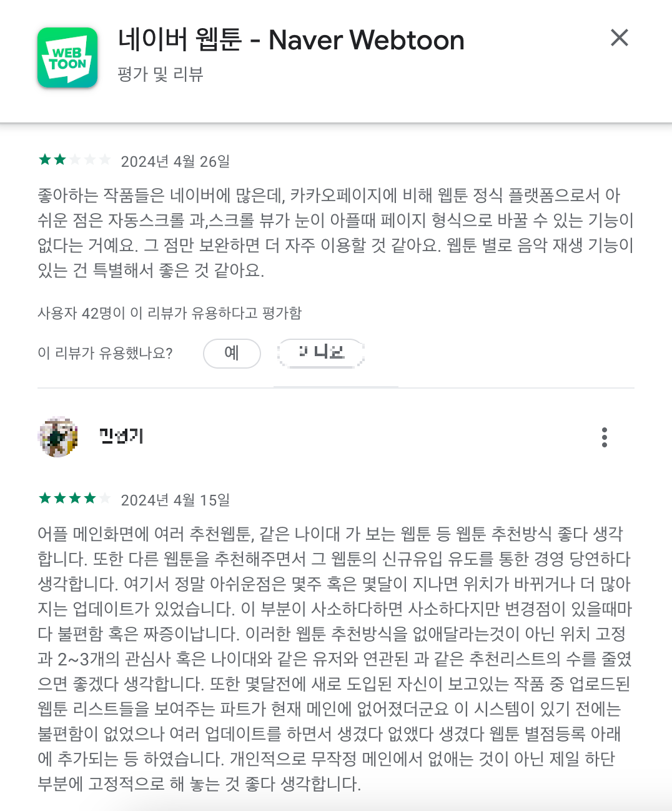Click the 이 리뷰가 유용했나요? prompt

pos(105,354)
